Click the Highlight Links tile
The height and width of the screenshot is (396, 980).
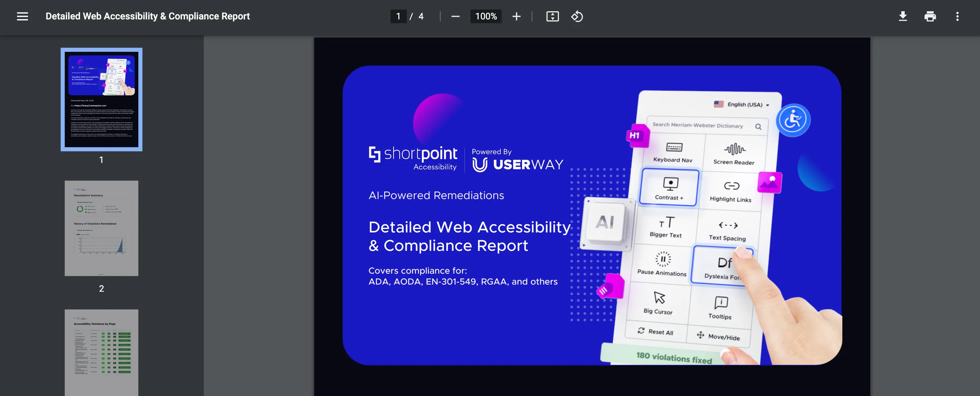point(731,191)
